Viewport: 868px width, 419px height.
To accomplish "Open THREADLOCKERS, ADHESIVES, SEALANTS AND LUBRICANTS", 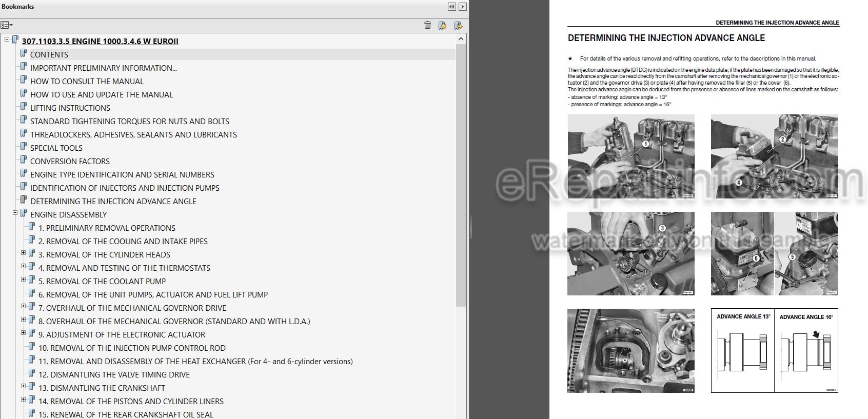I will tap(133, 135).
